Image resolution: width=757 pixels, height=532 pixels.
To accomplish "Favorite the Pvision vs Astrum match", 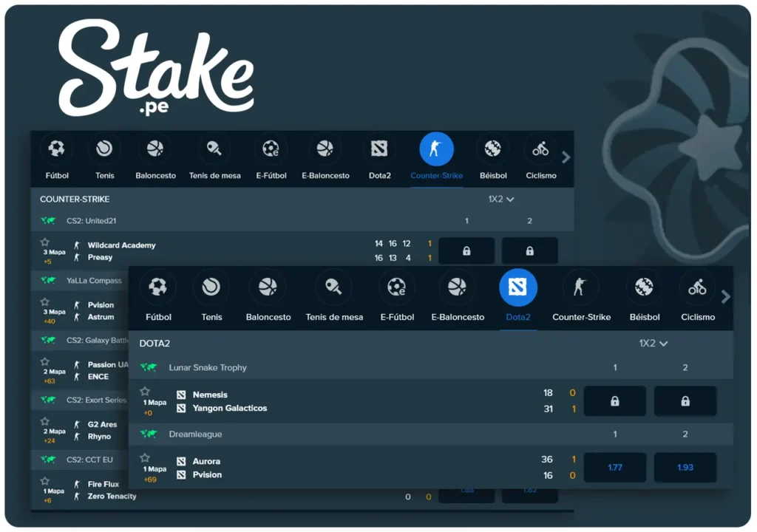I will (x=45, y=301).
